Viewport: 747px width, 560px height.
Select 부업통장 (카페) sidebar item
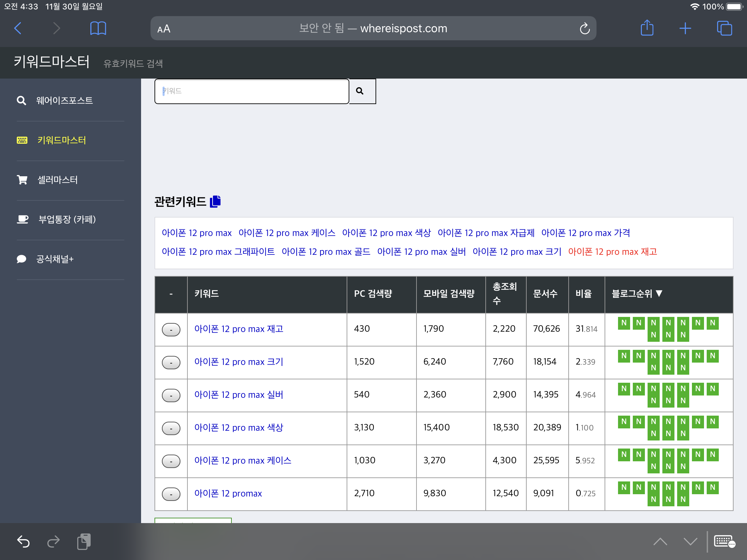(x=67, y=220)
